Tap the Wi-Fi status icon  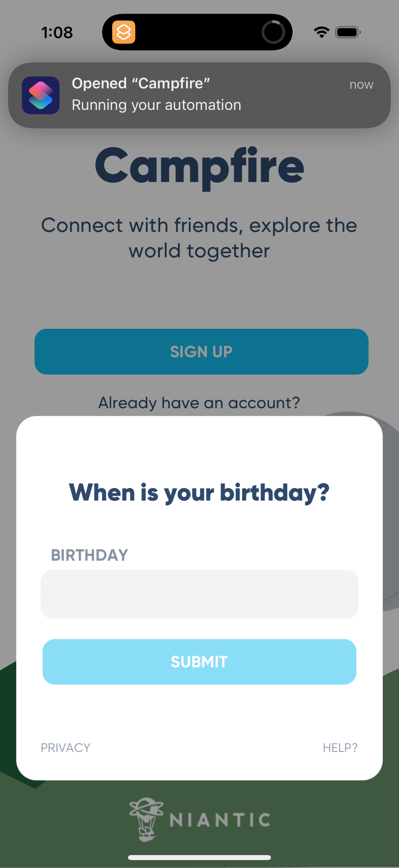pos(322,32)
